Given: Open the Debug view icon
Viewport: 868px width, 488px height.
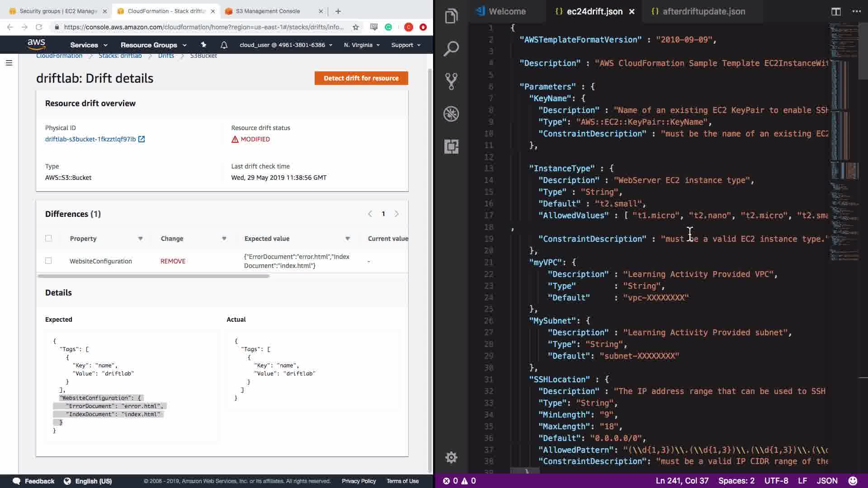Looking at the screenshot, I should (451, 114).
